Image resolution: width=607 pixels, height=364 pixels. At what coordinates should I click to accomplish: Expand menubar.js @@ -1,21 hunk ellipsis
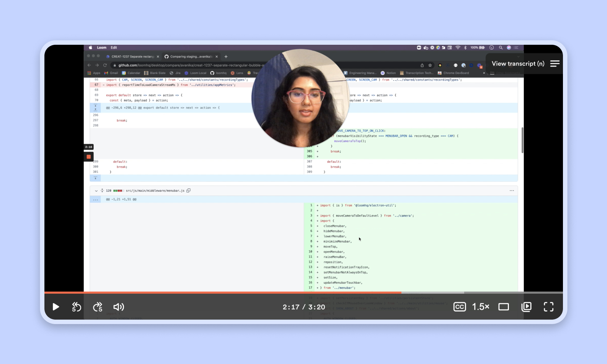pyautogui.click(x=95, y=199)
